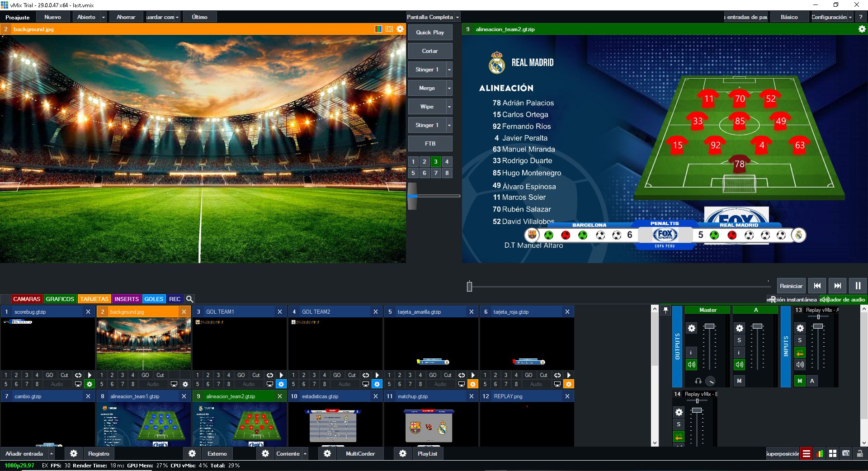Click Reiniciar button
Image resolution: width=868 pixels, height=471 pixels.
[x=791, y=286]
